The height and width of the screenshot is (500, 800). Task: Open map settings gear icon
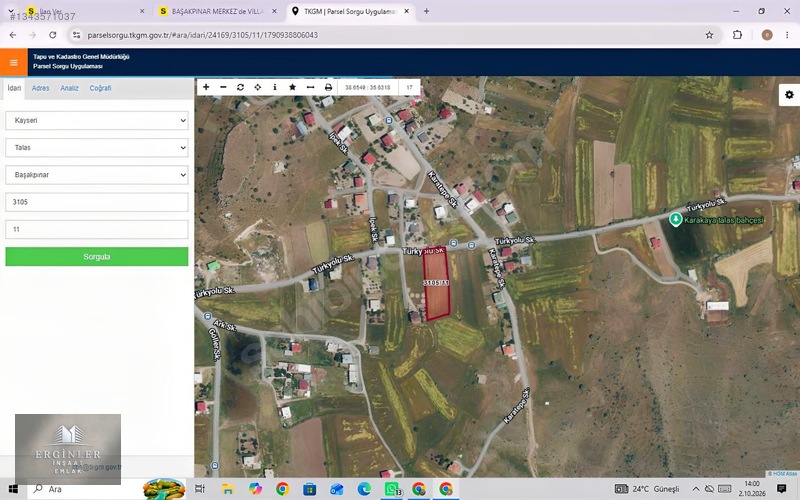point(789,95)
